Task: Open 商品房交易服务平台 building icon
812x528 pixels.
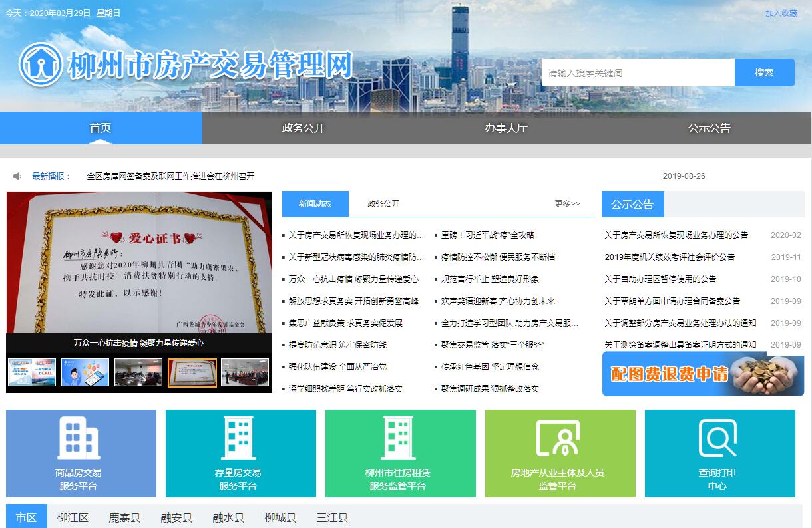Action: pyautogui.click(x=81, y=438)
